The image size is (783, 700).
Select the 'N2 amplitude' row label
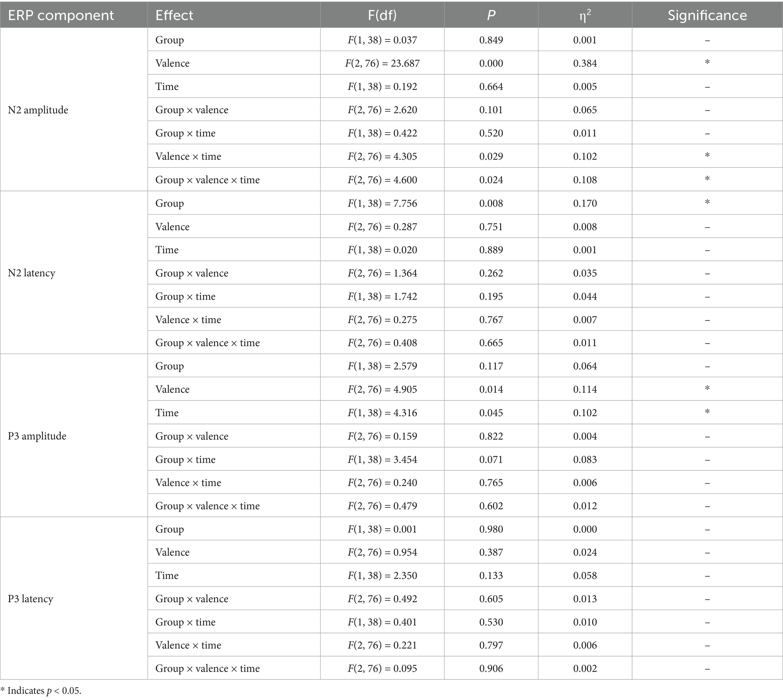click(x=38, y=110)
